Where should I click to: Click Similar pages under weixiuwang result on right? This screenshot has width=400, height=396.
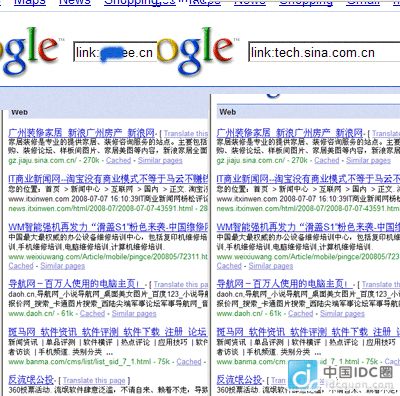(271, 266)
